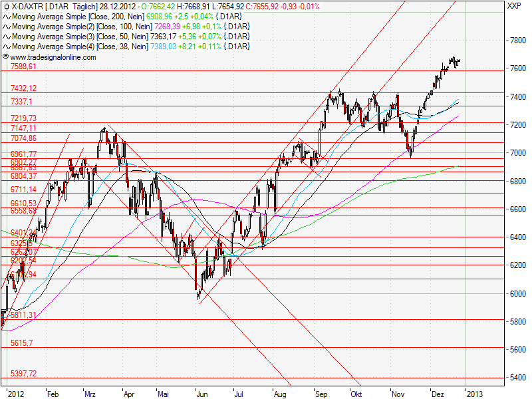The height and width of the screenshot is (399, 532).
Task: Click the line icon for Moving Average Simple(4)
Action: pyautogui.click(x=7, y=47)
